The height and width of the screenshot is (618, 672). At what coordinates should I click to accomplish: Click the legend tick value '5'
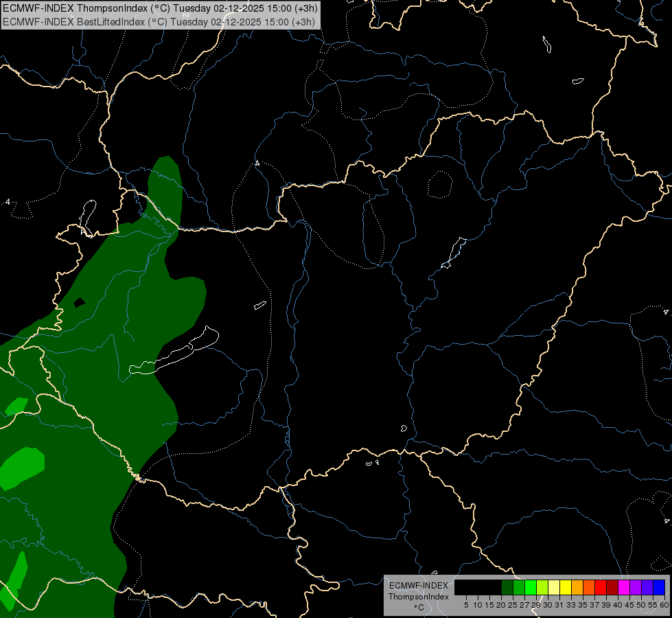466,605
